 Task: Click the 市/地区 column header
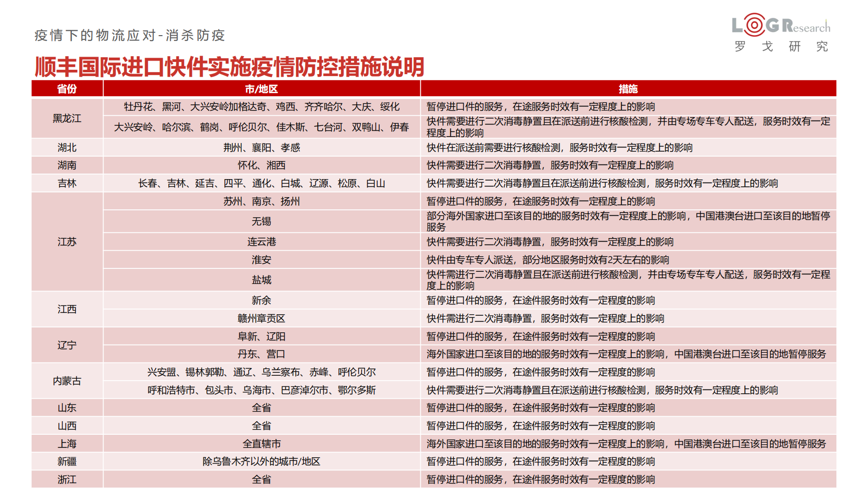[262, 89]
